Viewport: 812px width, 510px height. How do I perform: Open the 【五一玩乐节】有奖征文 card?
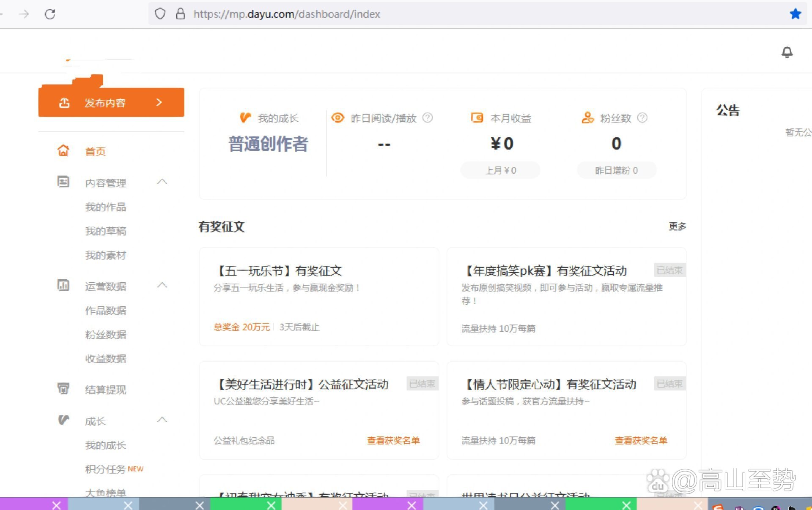point(319,297)
